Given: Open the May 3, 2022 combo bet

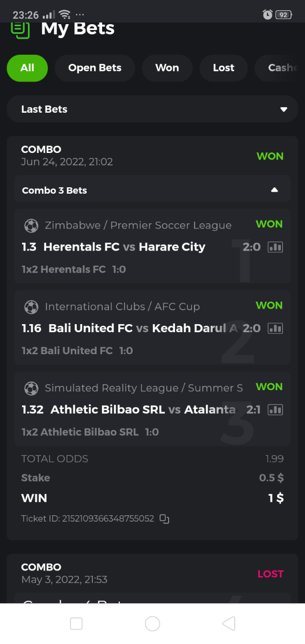Looking at the screenshot, I should tap(152, 573).
